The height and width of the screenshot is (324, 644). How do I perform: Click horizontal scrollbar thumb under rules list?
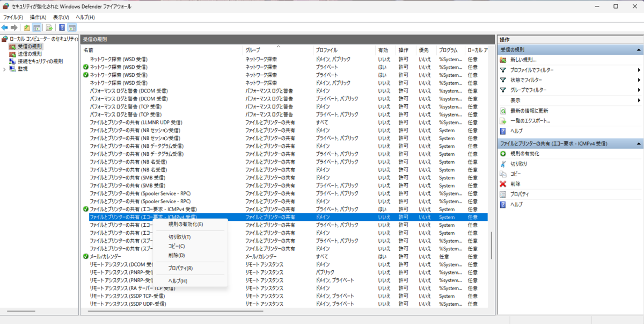[174, 311]
